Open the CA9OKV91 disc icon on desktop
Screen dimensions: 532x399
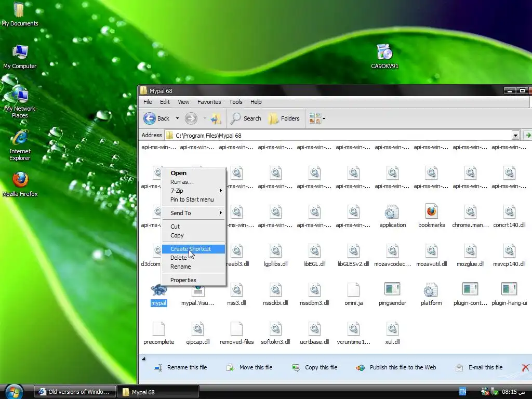pos(384,56)
